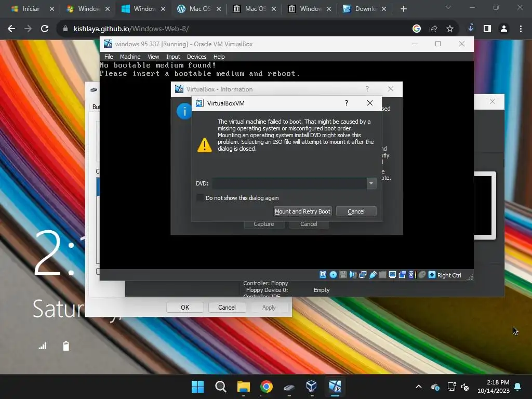Click the floppy disk status bar icon

click(x=343, y=275)
